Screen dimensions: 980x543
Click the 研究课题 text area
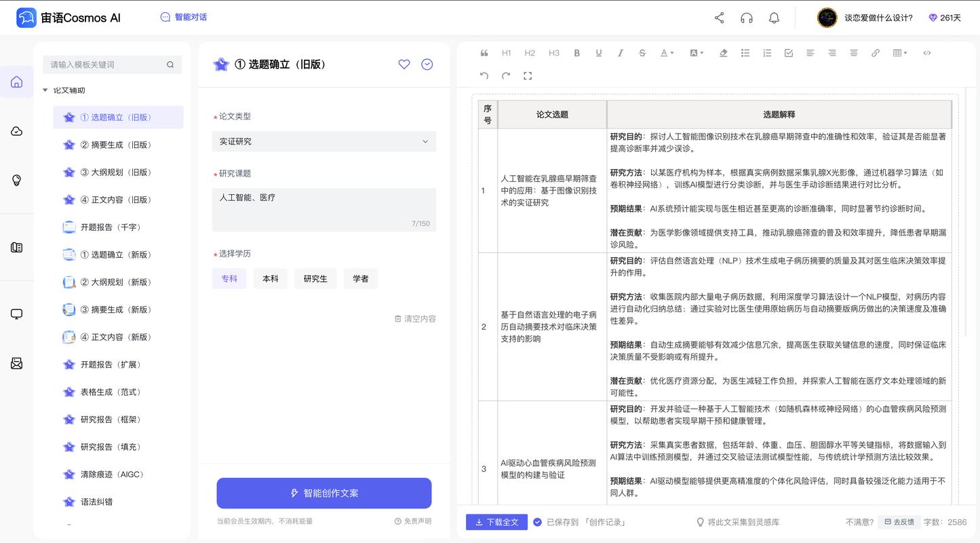tap(324, 210)
